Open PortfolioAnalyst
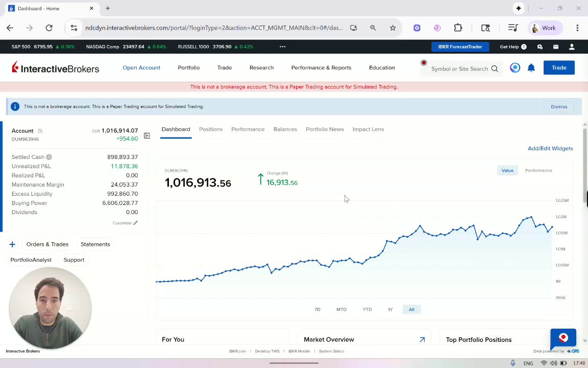The height and width of the screenshot is (368, 588). coord(31,260)
